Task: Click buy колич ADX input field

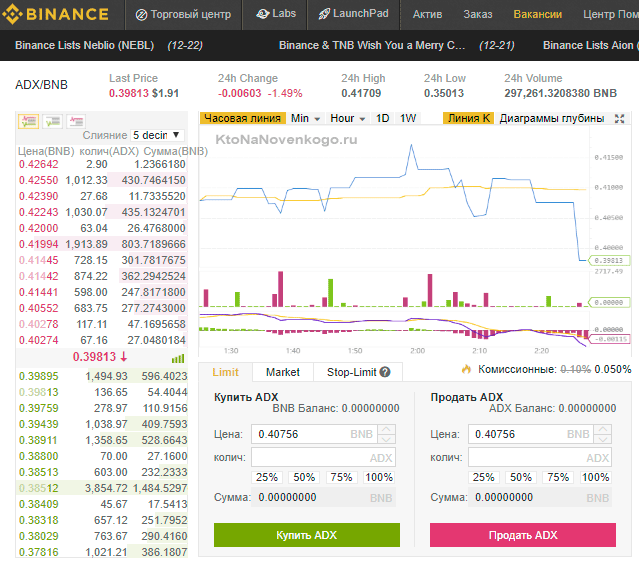Action: point(323,457)
